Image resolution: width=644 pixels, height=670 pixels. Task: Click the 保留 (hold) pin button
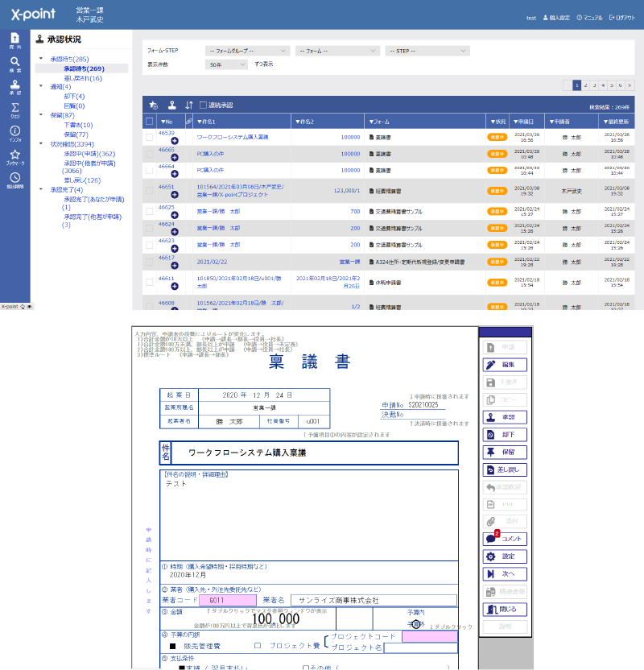[505, 452]
